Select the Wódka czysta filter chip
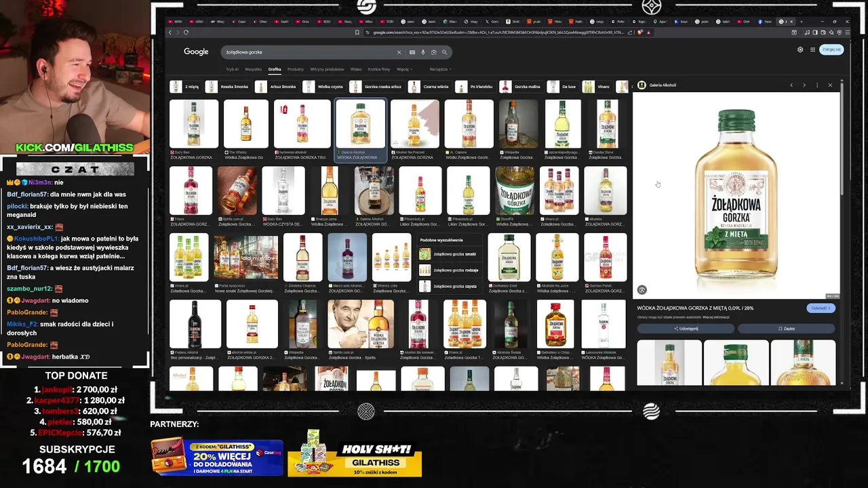This screenshot has width=868, height=488. [323, 87]
